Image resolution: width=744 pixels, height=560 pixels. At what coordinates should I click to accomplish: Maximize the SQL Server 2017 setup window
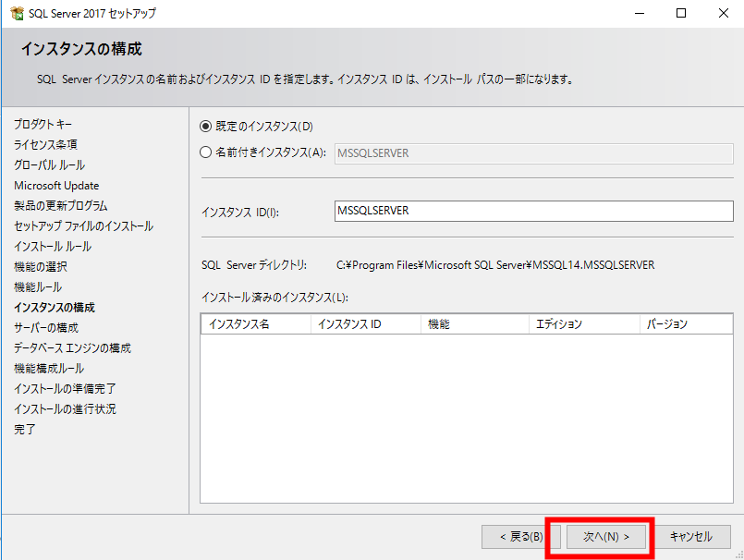coord(681,13)
